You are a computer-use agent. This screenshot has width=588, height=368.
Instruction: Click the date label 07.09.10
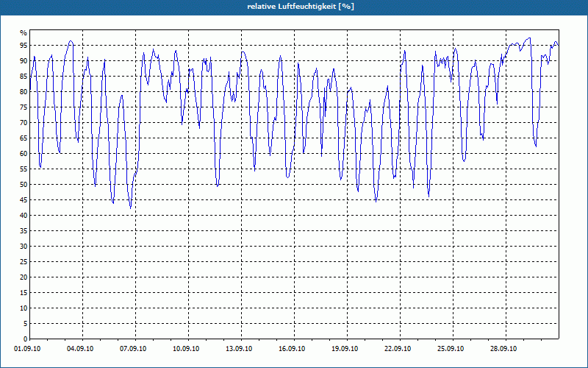coord(133,349)
